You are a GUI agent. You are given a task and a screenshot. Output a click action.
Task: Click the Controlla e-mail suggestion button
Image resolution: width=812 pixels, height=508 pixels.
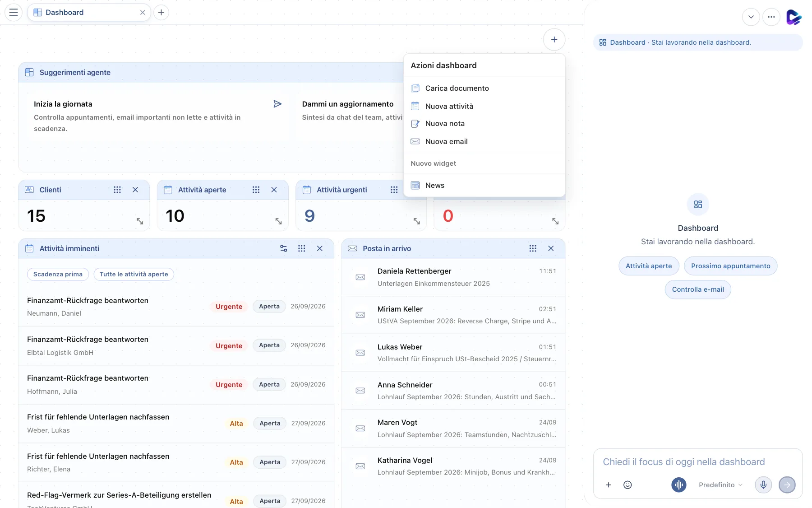point(698,289)
